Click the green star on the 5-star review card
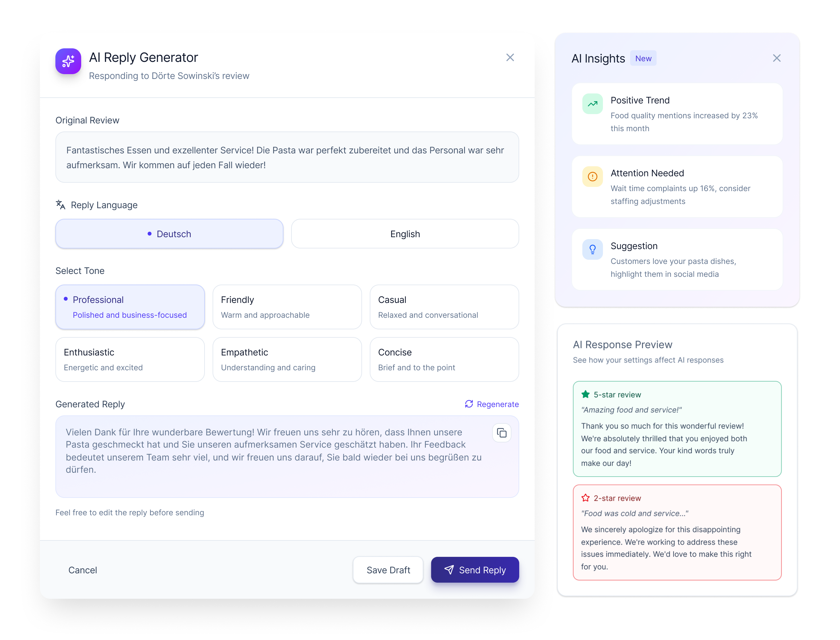Screen dimensions: 840x640 click(585, 394)
